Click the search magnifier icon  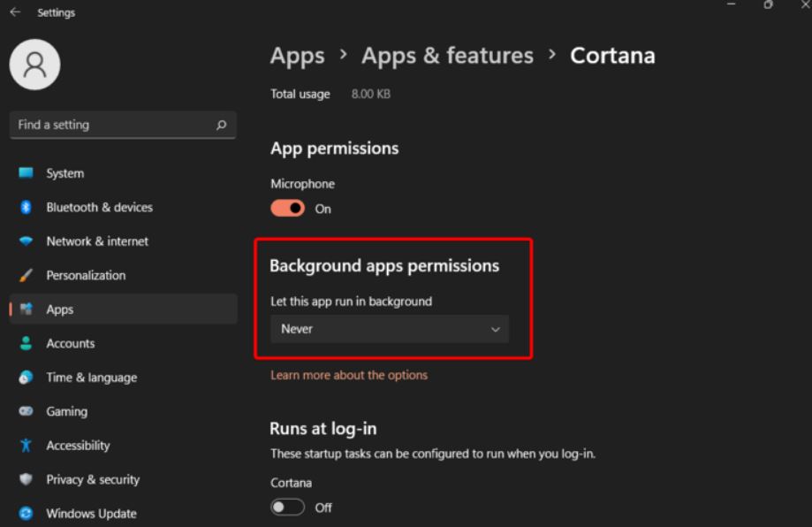click(x=222, y=125)
